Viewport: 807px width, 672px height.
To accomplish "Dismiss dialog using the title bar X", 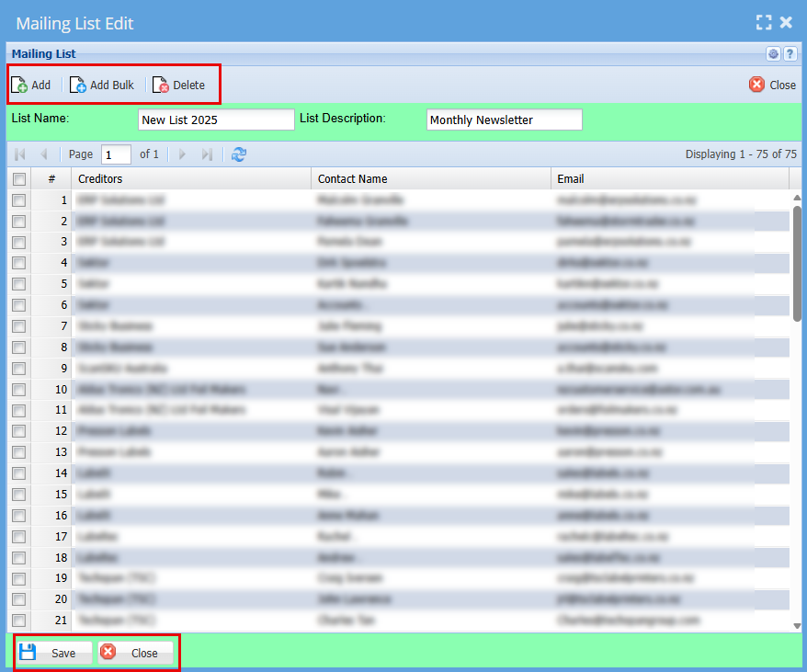I will (786, 22).
